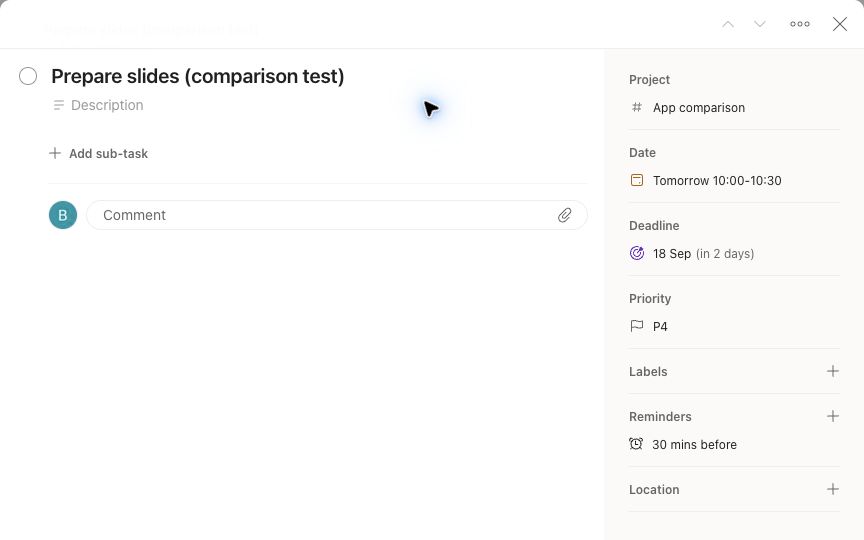The height and width of the screenshot is (540, 864).
Task: Close the task detail view
Action: pyautogui.click(x=840, y=24)
